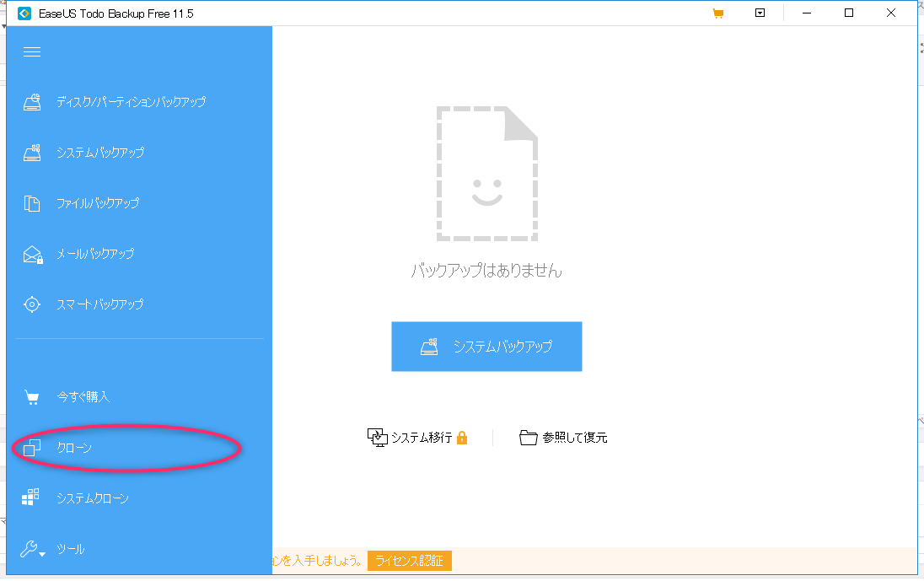
Task: Minimize the EaseUS Todo Backup window
Action: tap(807, 13)
